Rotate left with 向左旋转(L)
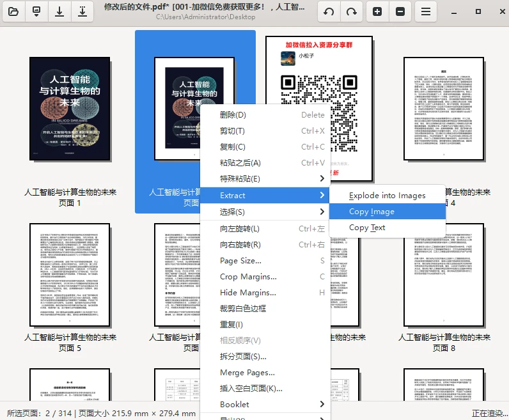Screen dimensions: 509x420 (x=265, y=229)
